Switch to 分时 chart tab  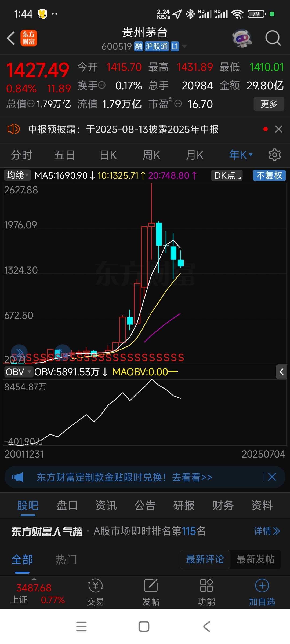pos(21,155)
